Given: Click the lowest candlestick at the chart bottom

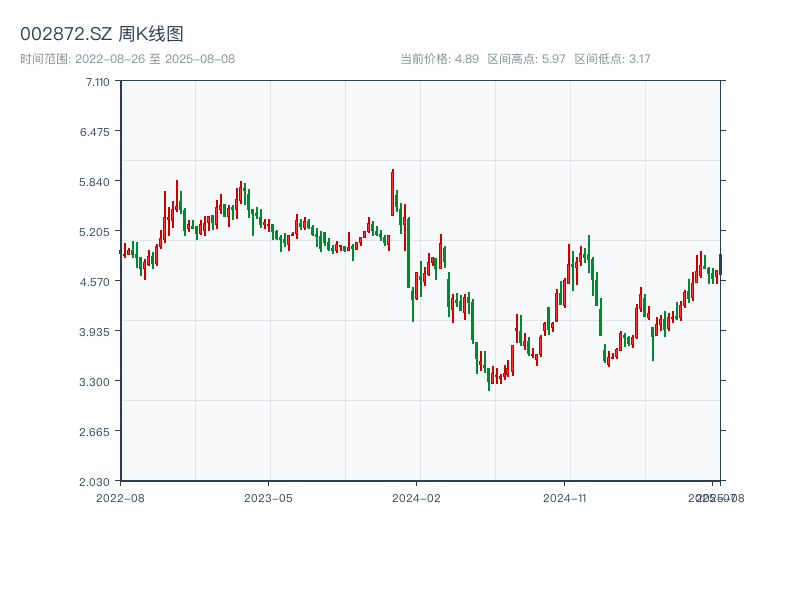Looking at the screenshot, I should point(489,378).
